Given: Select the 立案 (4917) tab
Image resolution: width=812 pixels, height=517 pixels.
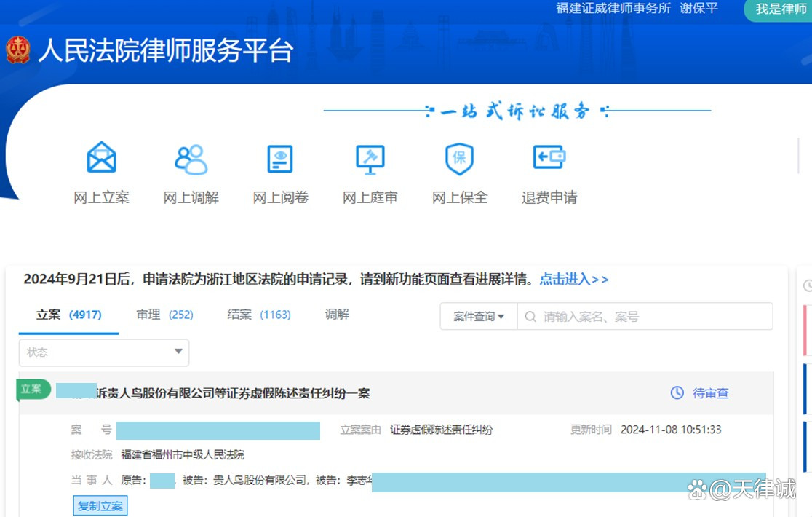Looking at the screenshot, I should [68, 315].
